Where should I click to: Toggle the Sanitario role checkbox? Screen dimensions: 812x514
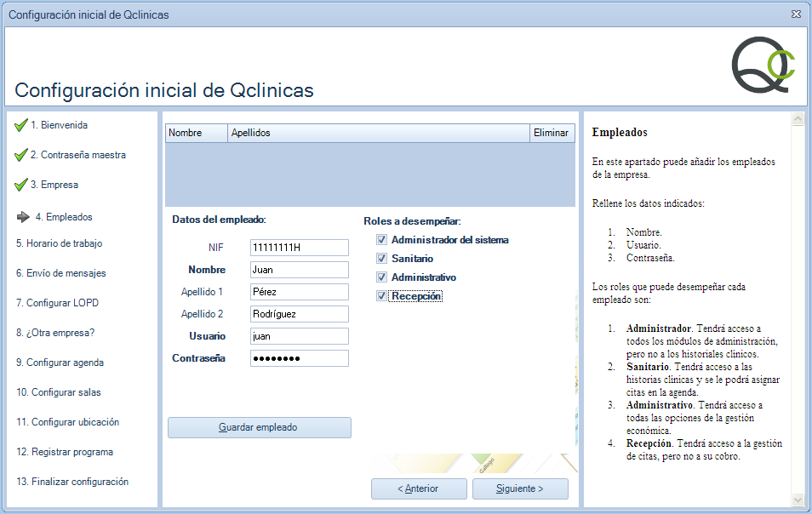tap(382, 259)
